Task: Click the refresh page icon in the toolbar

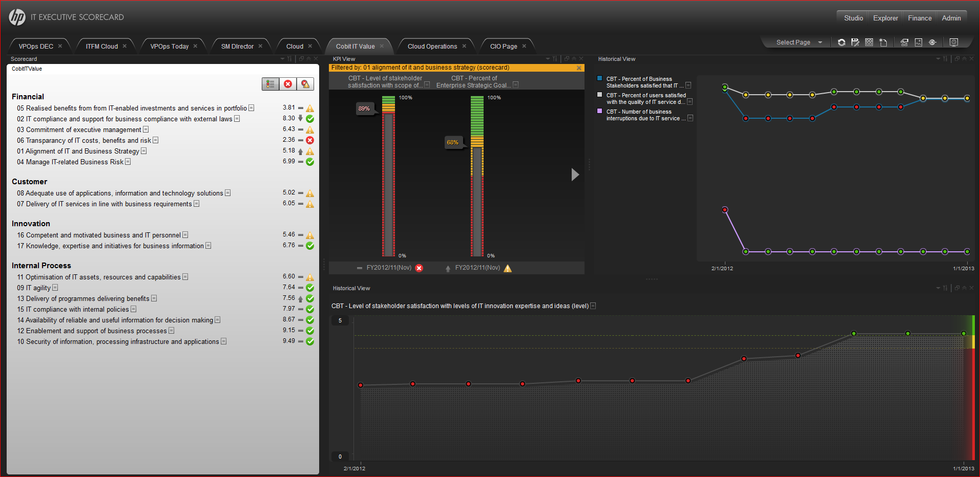Action: tap(841, 42)
